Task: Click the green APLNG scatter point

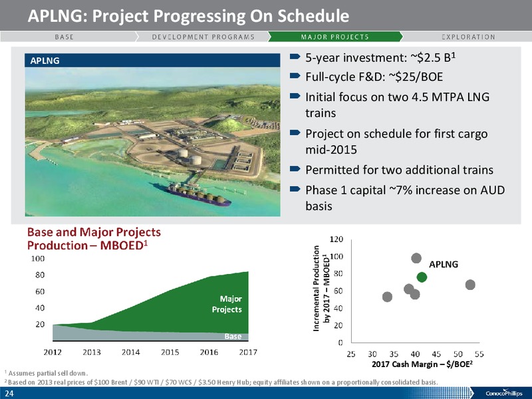Action: coord(422,277)
